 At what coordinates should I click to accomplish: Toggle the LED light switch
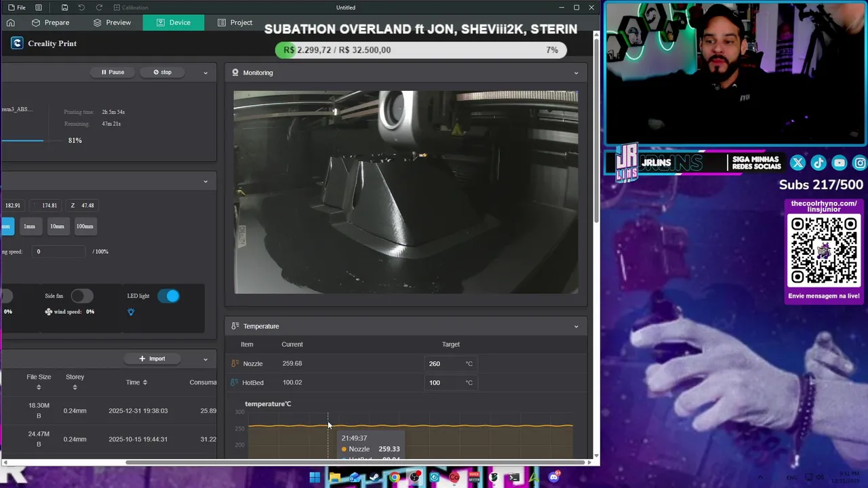click(x=169, y=296)
